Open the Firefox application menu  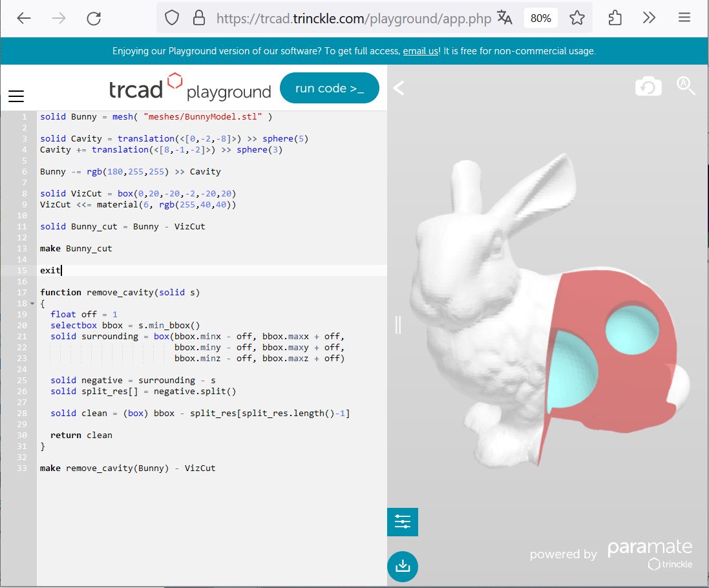(x=684, y=18)
